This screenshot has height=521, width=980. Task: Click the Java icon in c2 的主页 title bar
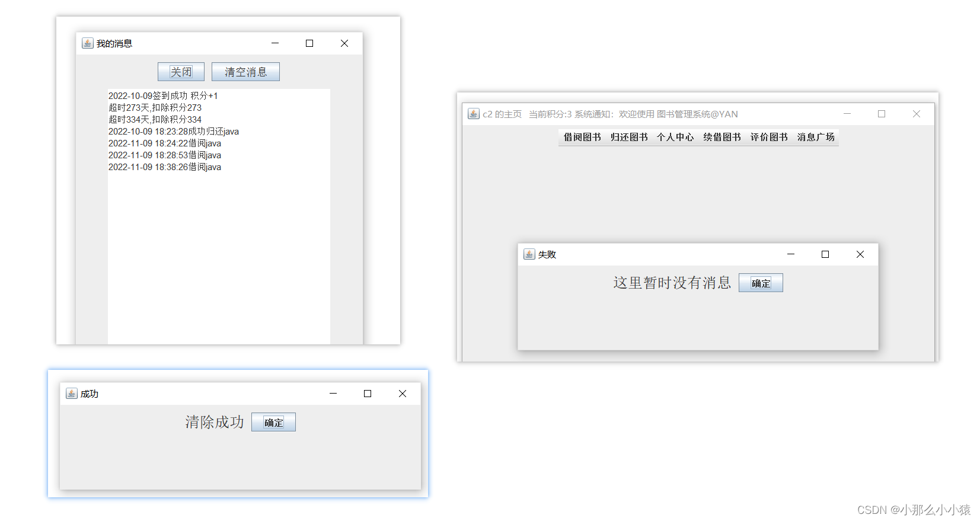[x=474, y=114]
